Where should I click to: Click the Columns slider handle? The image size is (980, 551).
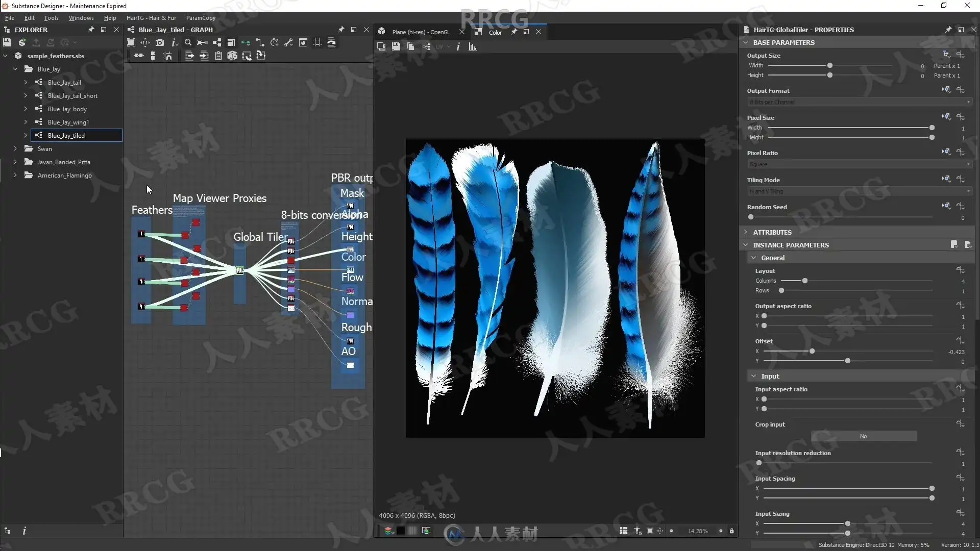(x=805, y=281)
